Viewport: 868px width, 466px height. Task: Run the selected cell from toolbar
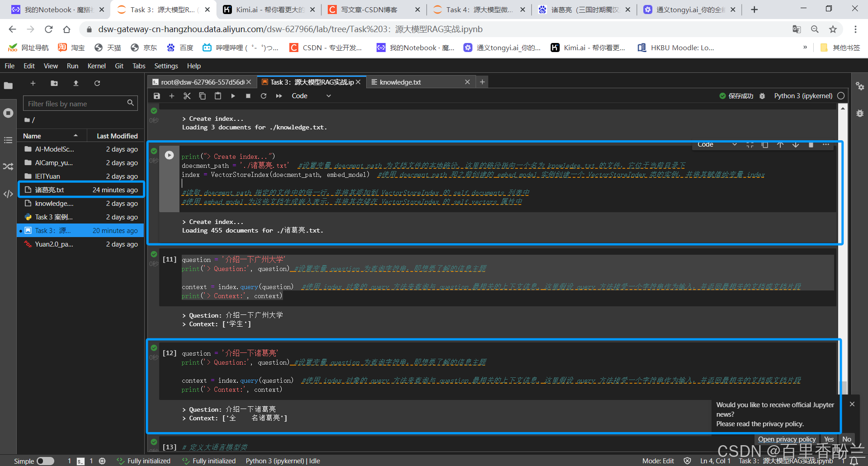point(233,96)
